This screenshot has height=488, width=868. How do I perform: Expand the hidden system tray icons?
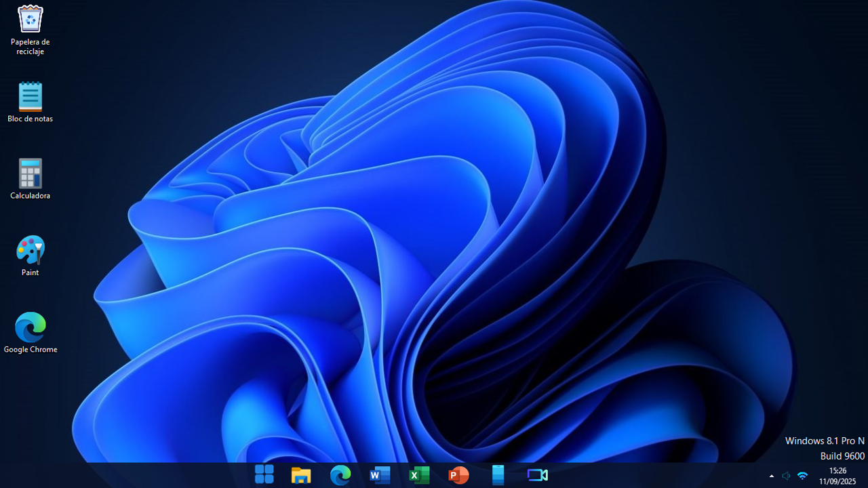pyautogui.click(x=771, y=475)
